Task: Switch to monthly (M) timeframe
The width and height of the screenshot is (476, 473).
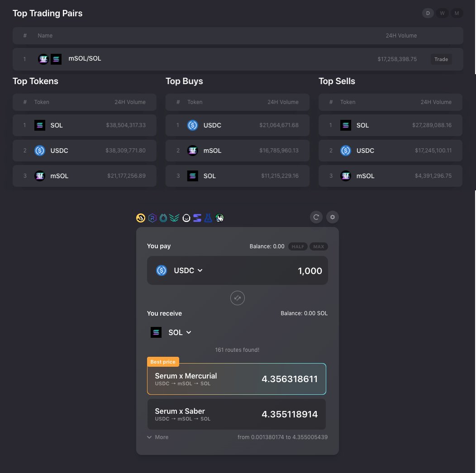Action: click(x=457, y=13)
